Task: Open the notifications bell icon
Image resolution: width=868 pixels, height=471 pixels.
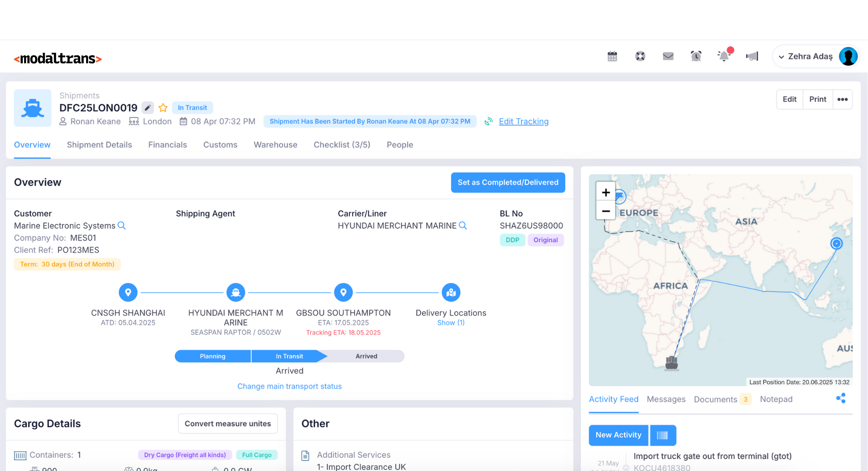Action: (x=724, y=56)
